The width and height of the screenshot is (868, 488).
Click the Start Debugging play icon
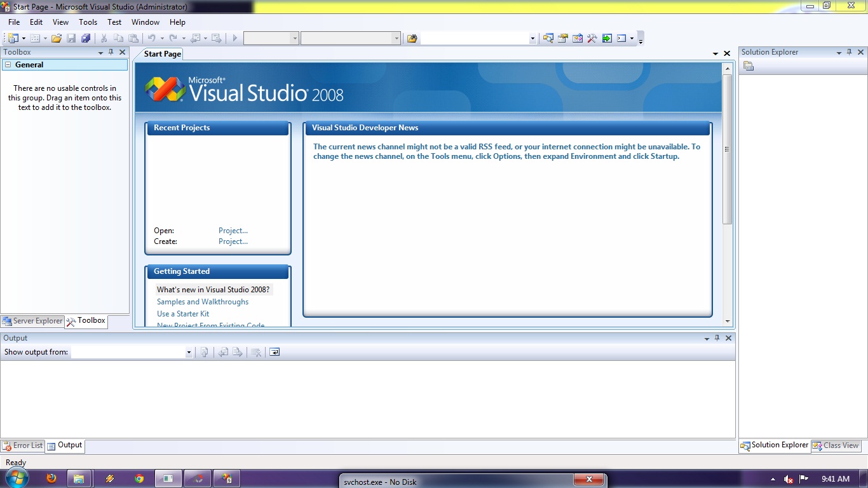(x=234, y=38)
